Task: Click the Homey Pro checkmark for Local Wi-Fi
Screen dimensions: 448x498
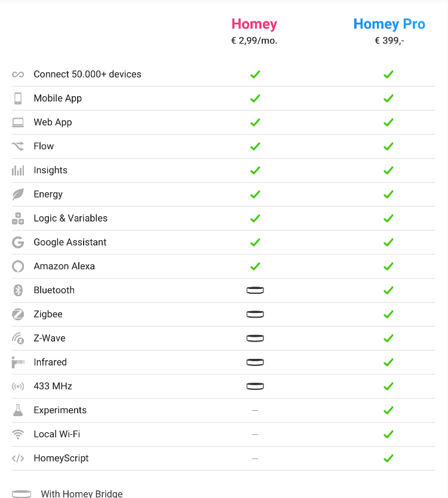Action: [388, 434]
